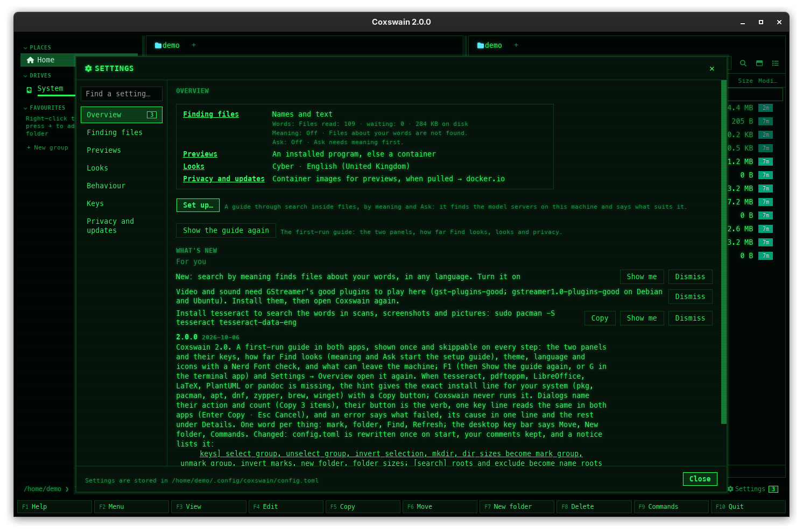Click Show me for search by meaning
This screenshot has height=532, width=803.
pos(642,276)
